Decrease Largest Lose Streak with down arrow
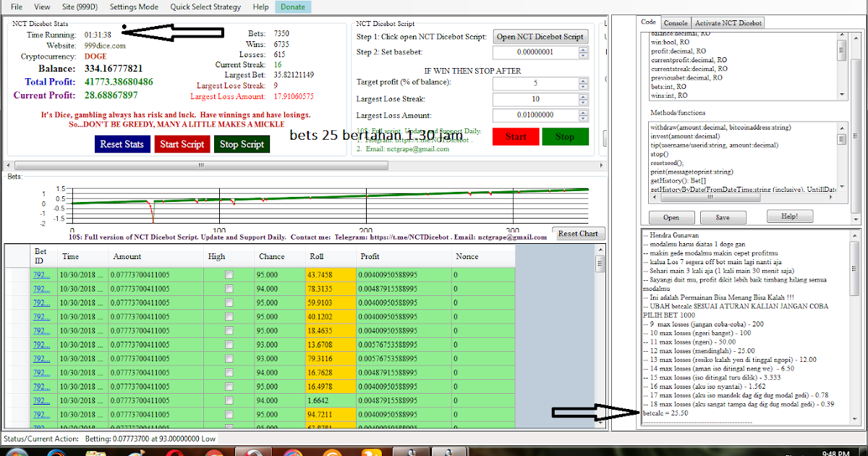This screenshot has width=868, height=456. (x=583, y=103)
